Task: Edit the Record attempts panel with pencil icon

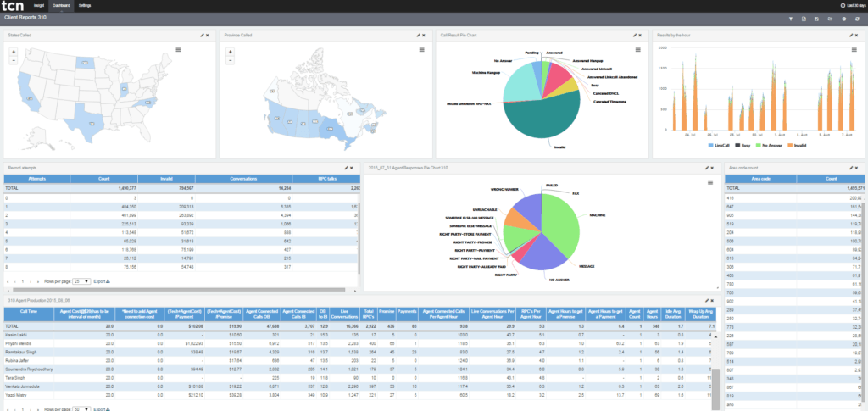Action: click(346, 167)
